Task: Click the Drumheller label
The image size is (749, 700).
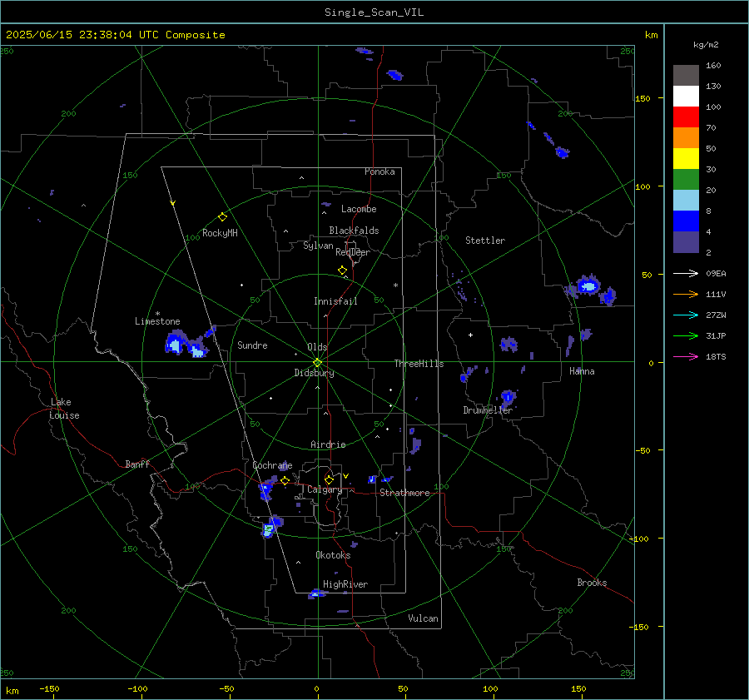Action: pyautogui.click(x=488, y=410)
